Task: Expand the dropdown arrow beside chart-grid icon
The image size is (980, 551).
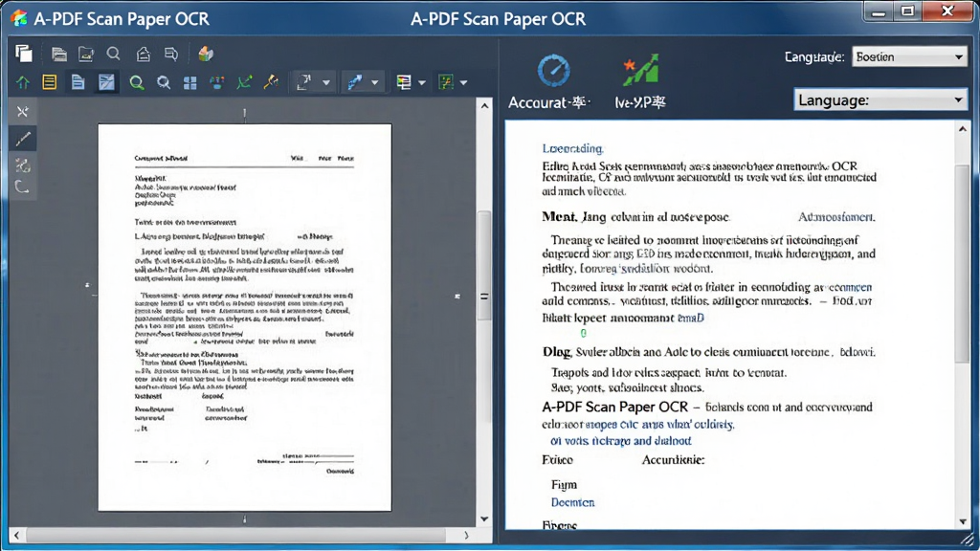Action: pyautogui.click(x=464, y=82)
